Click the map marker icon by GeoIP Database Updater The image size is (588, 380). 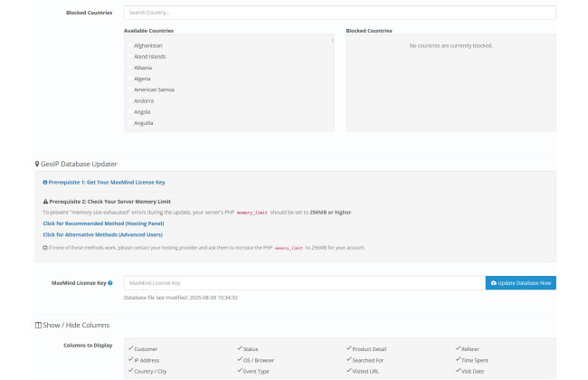37,164
